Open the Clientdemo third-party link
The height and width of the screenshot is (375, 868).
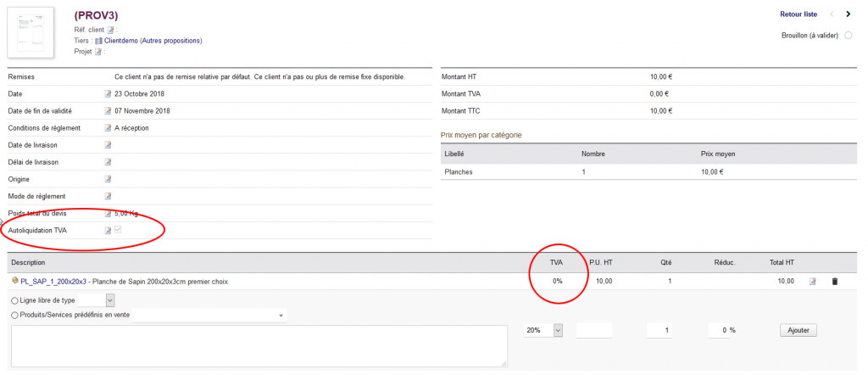pos(121,41)
